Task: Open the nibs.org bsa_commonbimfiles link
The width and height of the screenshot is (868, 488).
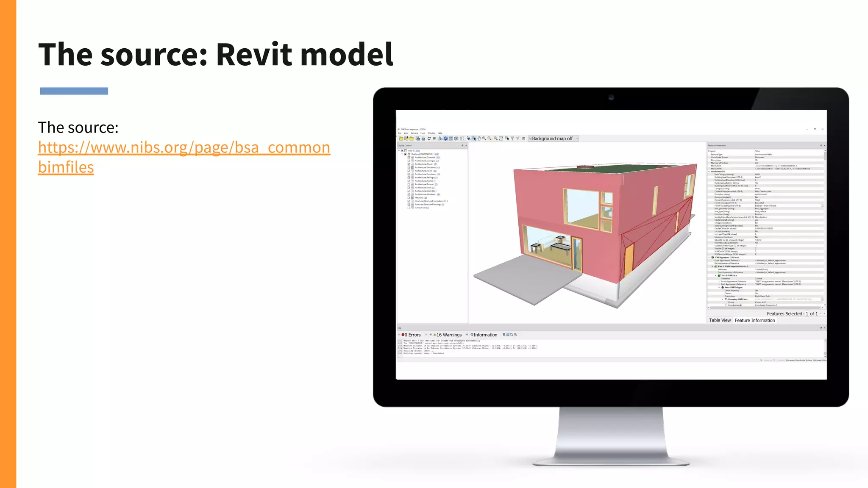Action: (x=184, y=157)
